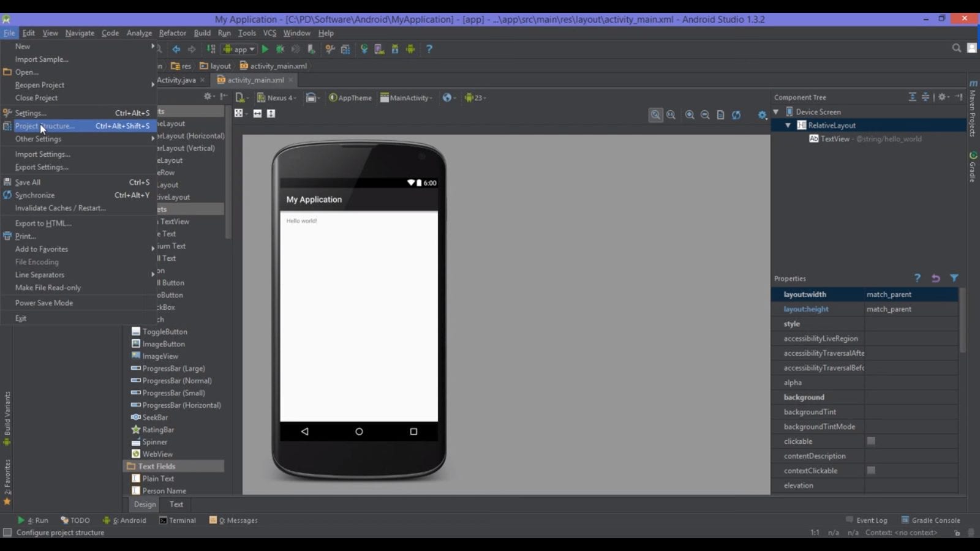Viewport: 980px width, 551px height.
Task: Click the Zoom to Fit icon
Action: click(x=655, y=115)
